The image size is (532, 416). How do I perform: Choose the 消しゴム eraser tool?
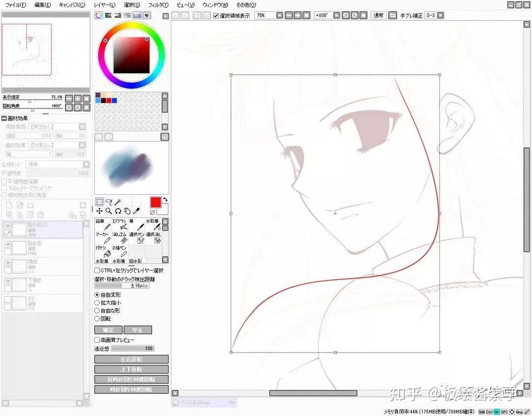120,238
